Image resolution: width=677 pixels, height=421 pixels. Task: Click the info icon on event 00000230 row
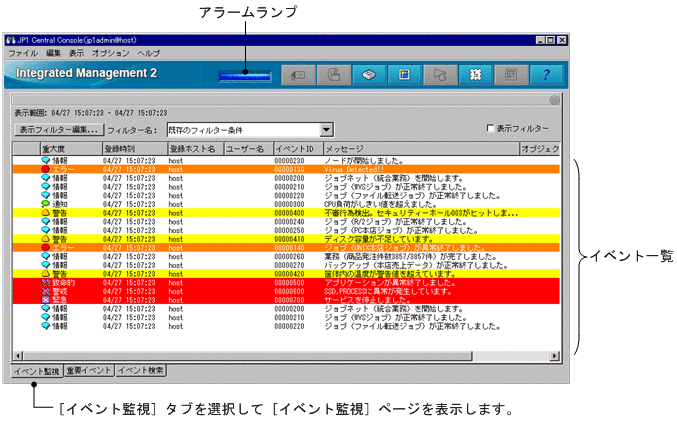click(x=45, y=160)
